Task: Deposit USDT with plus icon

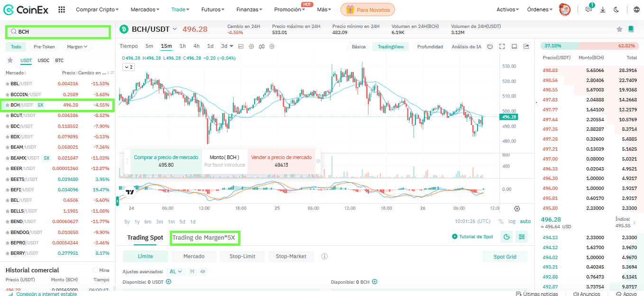Action: click(x=168, y=282)
